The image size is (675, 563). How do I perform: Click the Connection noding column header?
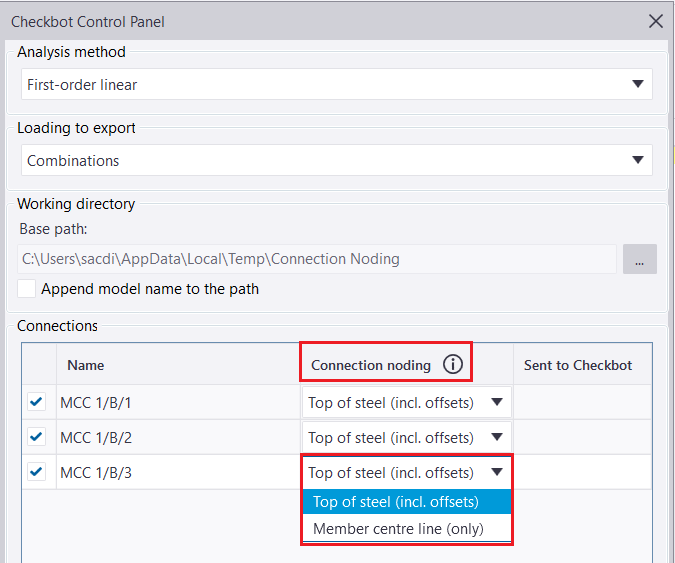371,365
